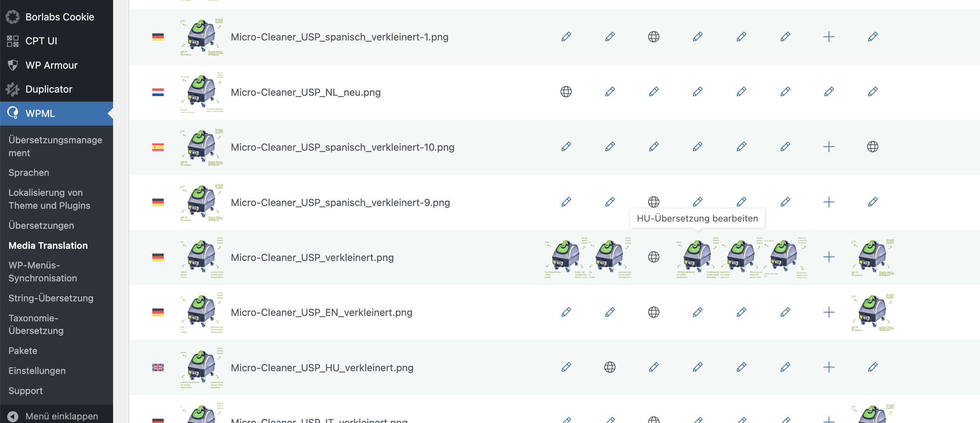Go to Duplicator in the sidebar

[x=49, y=89]
